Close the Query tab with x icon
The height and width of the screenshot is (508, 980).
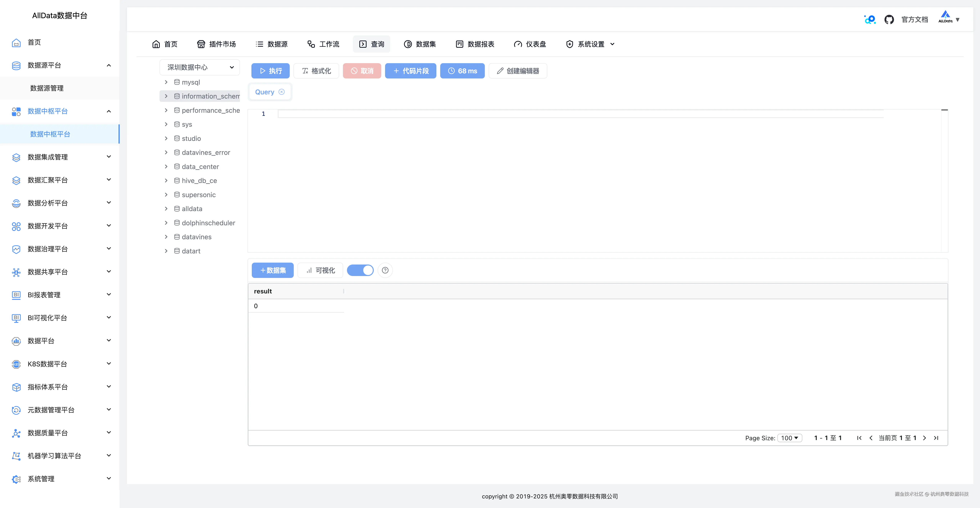point(281,92)
